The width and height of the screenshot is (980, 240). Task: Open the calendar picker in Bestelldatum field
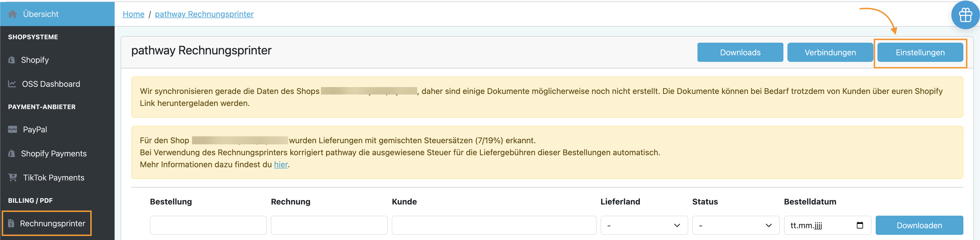point(860,225)
